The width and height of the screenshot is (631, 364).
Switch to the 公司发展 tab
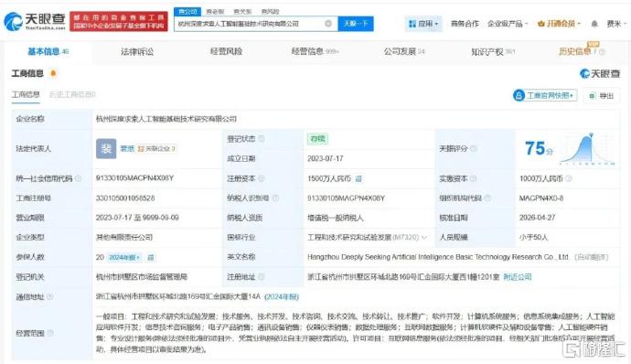click(404, 51)
